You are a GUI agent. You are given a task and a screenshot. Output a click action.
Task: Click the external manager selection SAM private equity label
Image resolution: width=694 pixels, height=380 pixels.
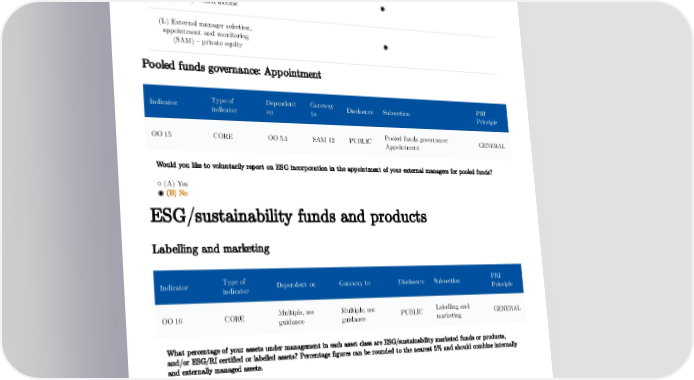(x=205, y=32)
